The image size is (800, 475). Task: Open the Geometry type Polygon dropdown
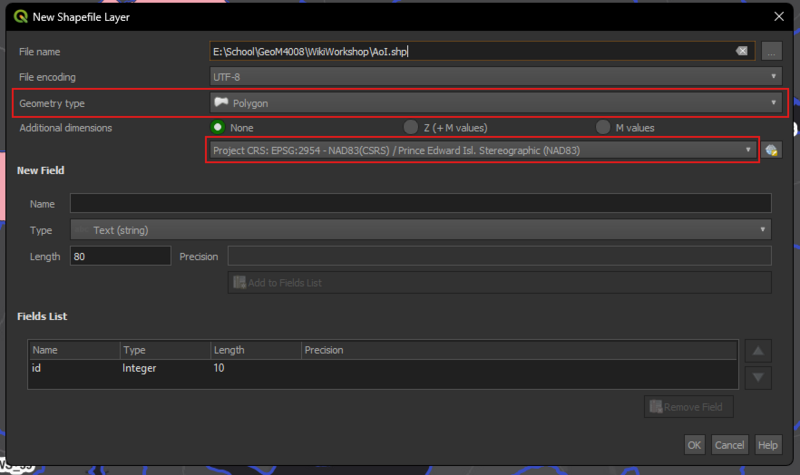(494, 102)
